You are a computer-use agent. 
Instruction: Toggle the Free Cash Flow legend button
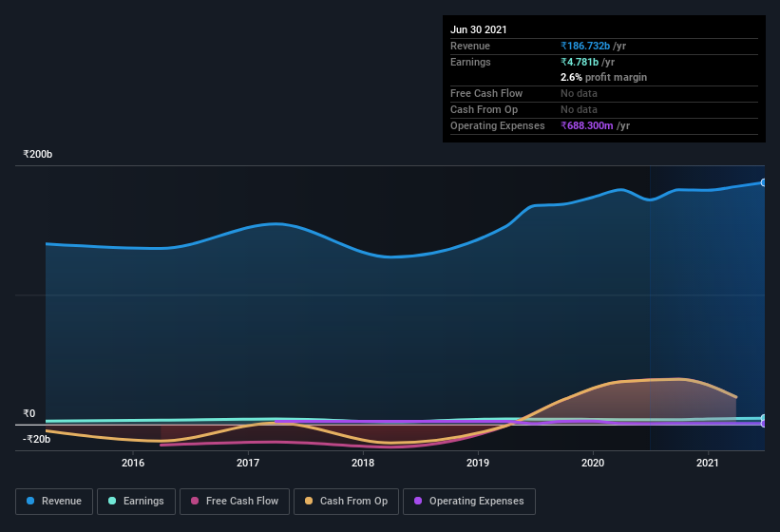(235, 502)
